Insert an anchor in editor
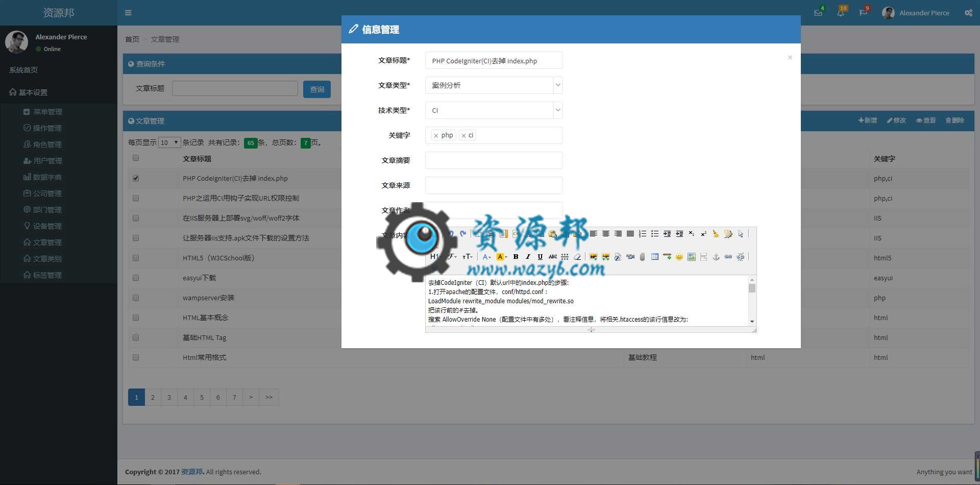980x485 pixels. 716,257
